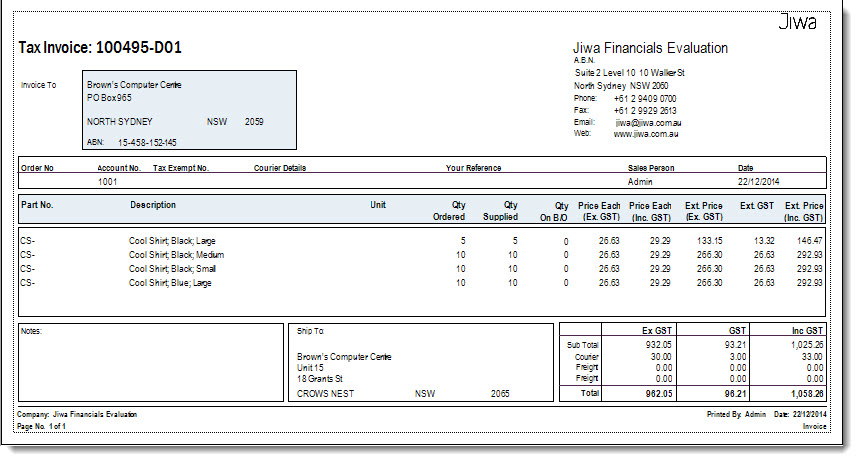Select the phone number +61 2 9409 0700

[645, 99]
